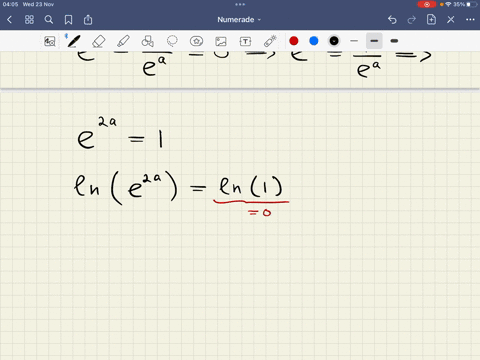Image resolution: width=480 pixels, height=360 pixels.
Task: Select the Shapes tool
Action: (x=148, y=41)
